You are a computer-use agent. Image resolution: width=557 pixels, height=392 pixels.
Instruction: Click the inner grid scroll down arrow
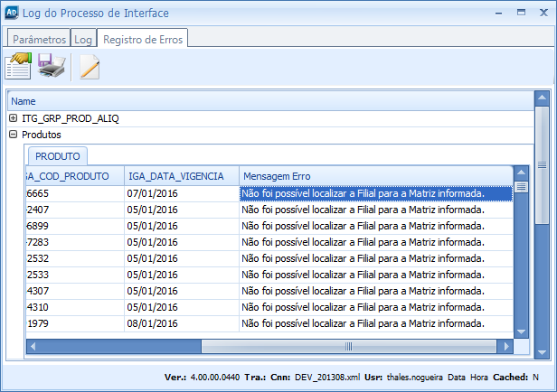(521, 331)
